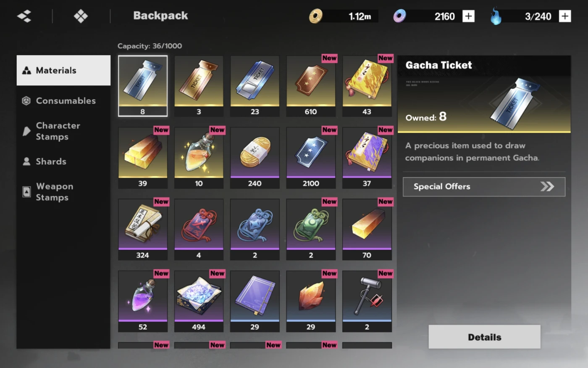588x368 pixels.
Task: Click the gold coin currency icon
Action: pos(316,16)
